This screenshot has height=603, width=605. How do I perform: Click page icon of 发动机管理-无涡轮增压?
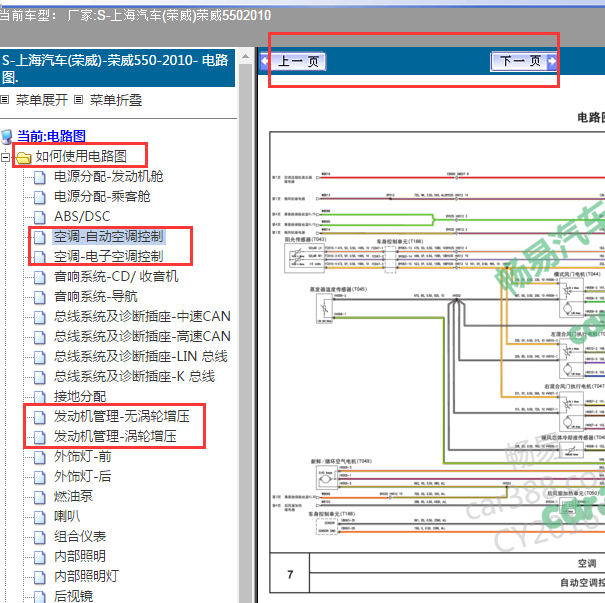pyautogui.click(x=39, y=418)
